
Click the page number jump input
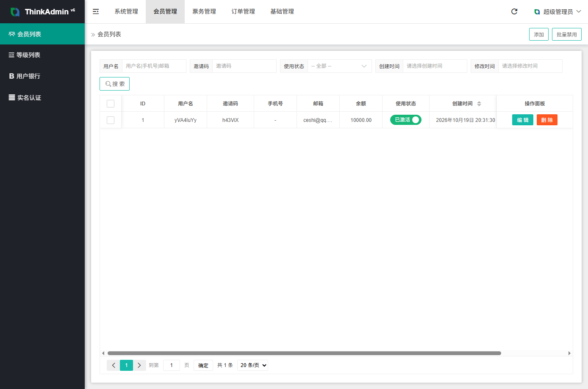[172, 365]
